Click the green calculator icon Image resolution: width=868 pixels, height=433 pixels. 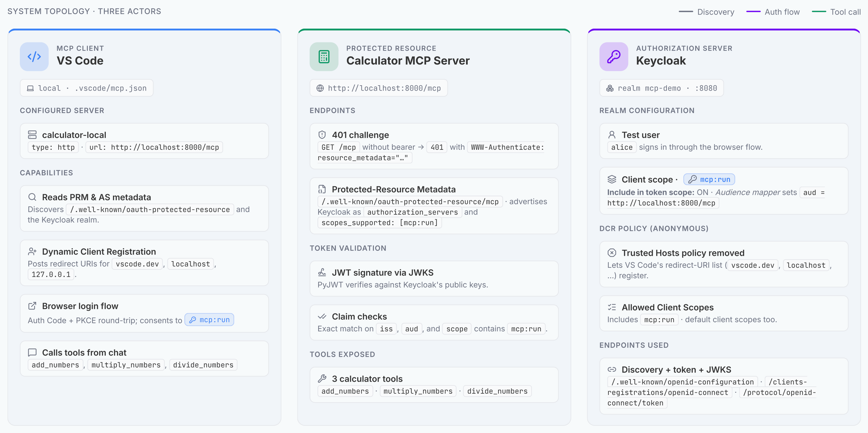coord(324,57)
